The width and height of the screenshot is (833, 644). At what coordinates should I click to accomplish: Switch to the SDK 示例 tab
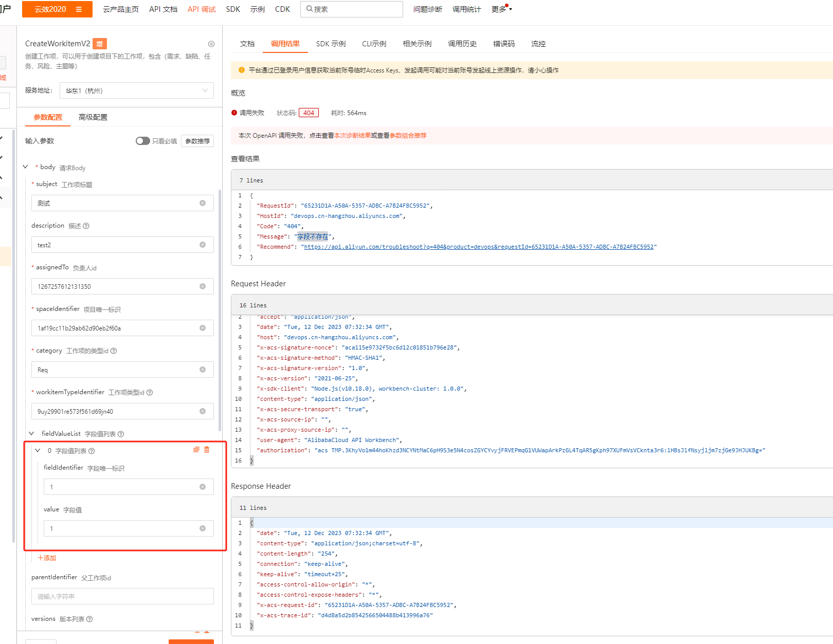331,44
